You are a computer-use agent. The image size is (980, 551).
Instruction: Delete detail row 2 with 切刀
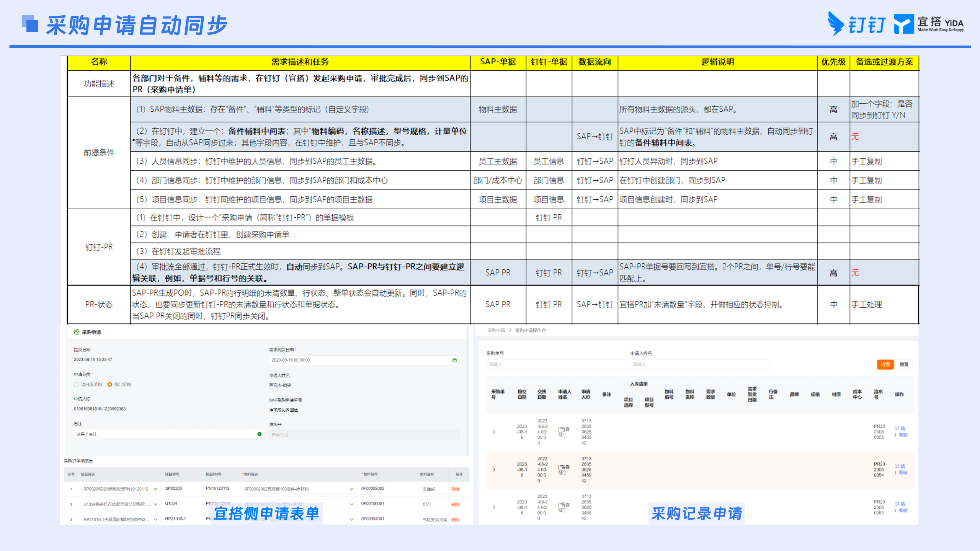point(455,504)
